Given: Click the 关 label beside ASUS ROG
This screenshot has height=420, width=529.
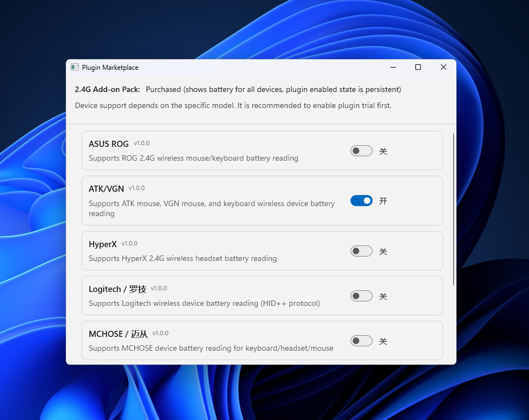Looking at the screenshot, I should pos(383,150).
